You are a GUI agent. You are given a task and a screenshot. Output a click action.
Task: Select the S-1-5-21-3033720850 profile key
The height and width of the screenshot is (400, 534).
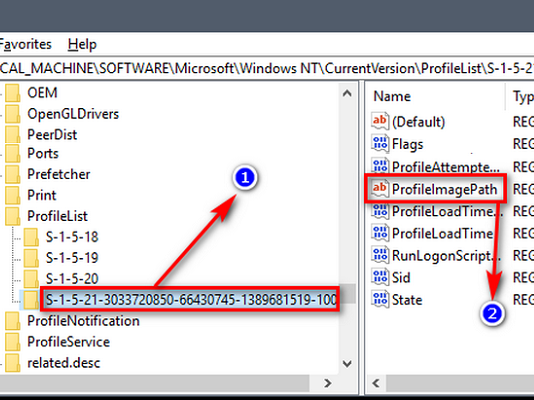click(191, 300)
